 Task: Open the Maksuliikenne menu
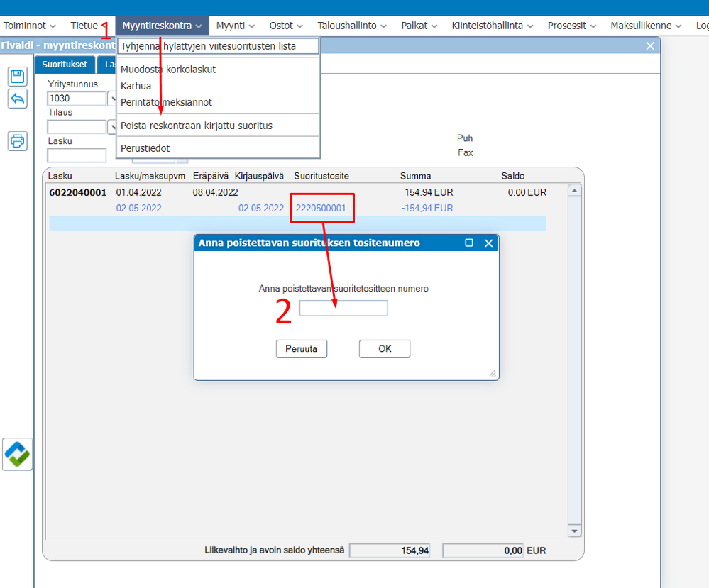pyautogui.click(x=646, y=26)
